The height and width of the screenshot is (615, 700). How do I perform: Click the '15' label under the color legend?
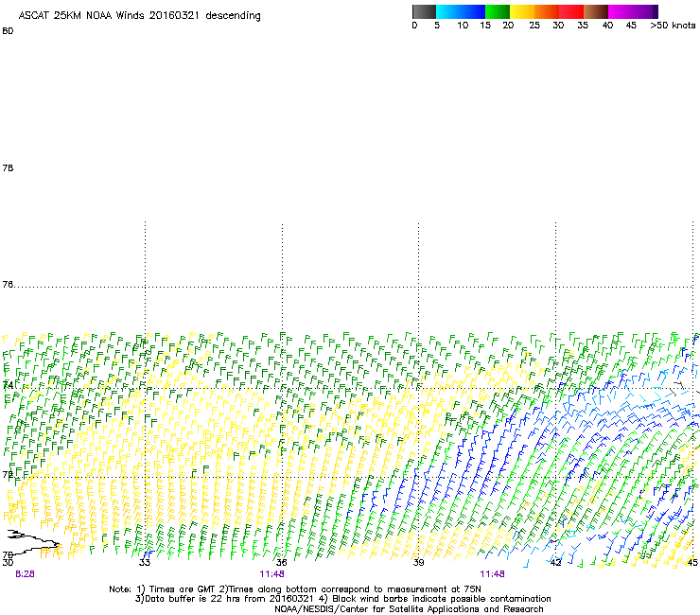pos(485,26)
